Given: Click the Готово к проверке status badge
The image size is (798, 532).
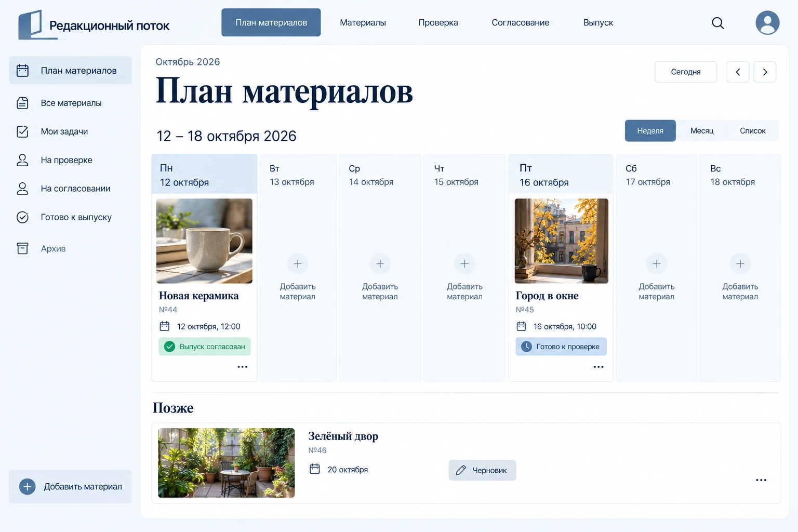Looking at the screenshot, I should click(x=561, y=347).
